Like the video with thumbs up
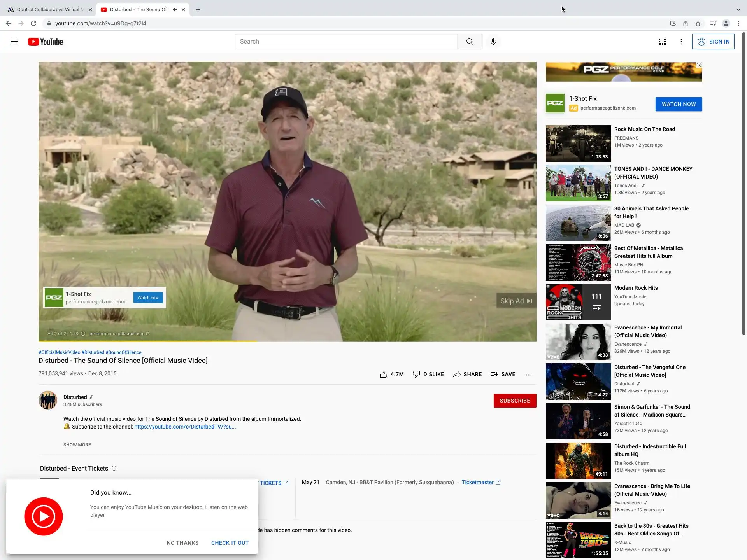 coord(384,374)
